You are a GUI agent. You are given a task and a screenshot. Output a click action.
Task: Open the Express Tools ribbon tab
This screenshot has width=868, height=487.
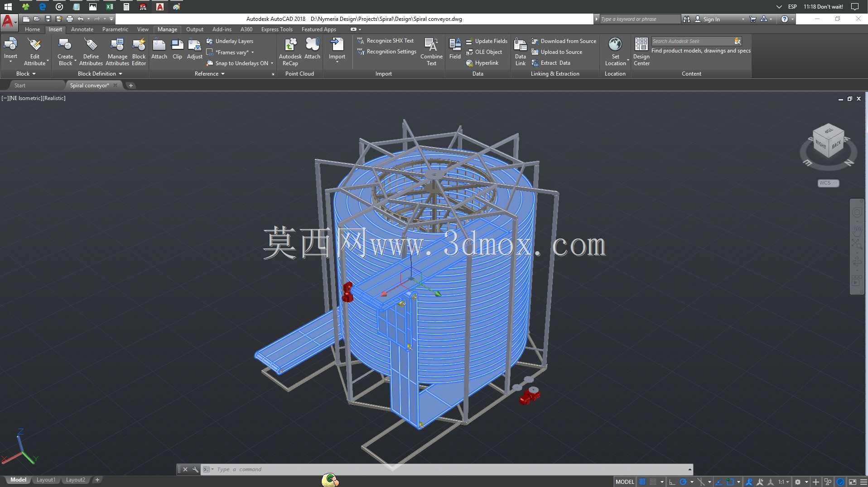pyautogui.click(x=277, y=29)
